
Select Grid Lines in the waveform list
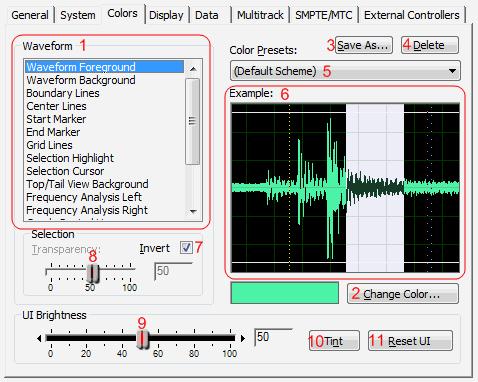[49, 145]
